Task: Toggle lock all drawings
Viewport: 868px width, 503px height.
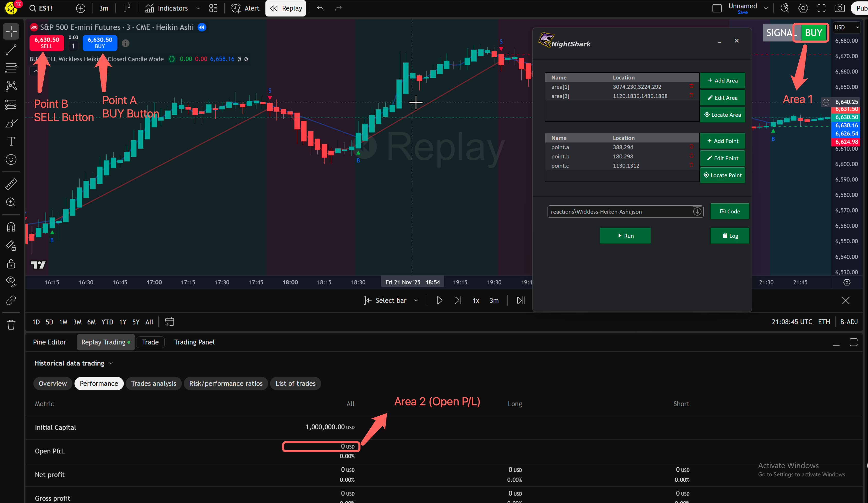Action: (11, 263)
